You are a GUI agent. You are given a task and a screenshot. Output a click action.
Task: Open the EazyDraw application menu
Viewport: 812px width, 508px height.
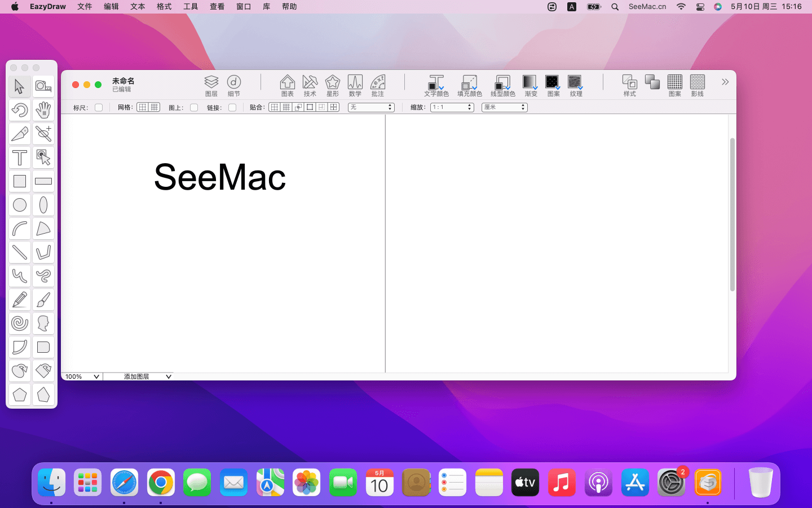pos(48,7)
